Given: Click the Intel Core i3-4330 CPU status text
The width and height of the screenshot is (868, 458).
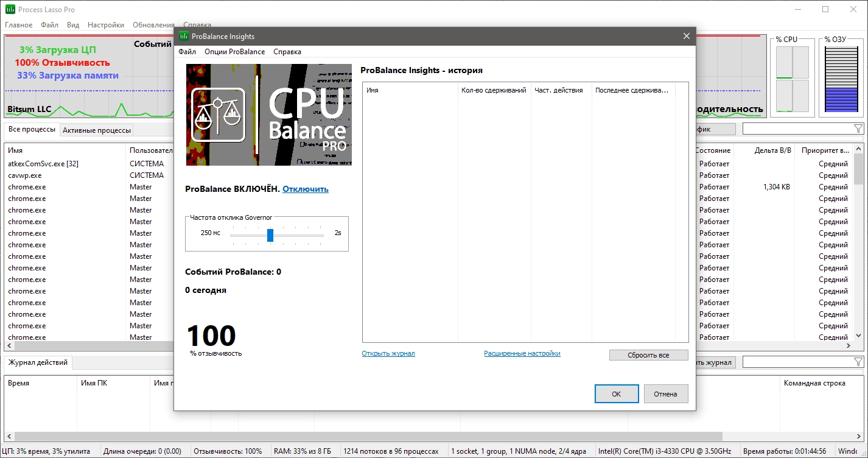Looking at the screenshot, I should point(665,451).
